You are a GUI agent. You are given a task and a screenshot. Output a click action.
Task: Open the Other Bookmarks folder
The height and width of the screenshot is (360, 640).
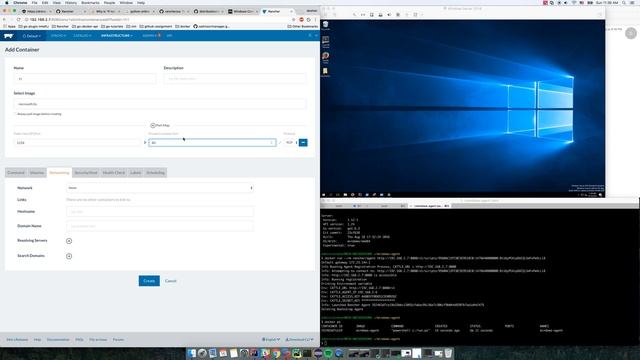(x=302, y=27)
